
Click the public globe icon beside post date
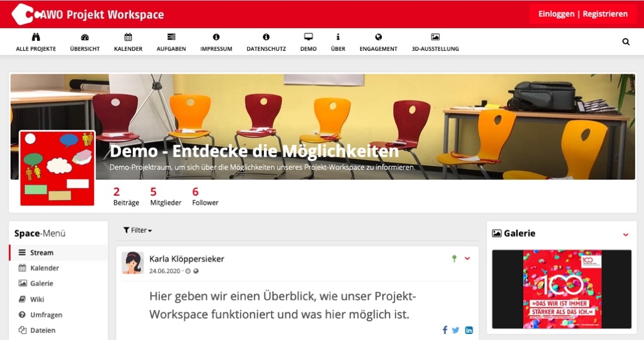pyautogui.click(x=196, y=271)
